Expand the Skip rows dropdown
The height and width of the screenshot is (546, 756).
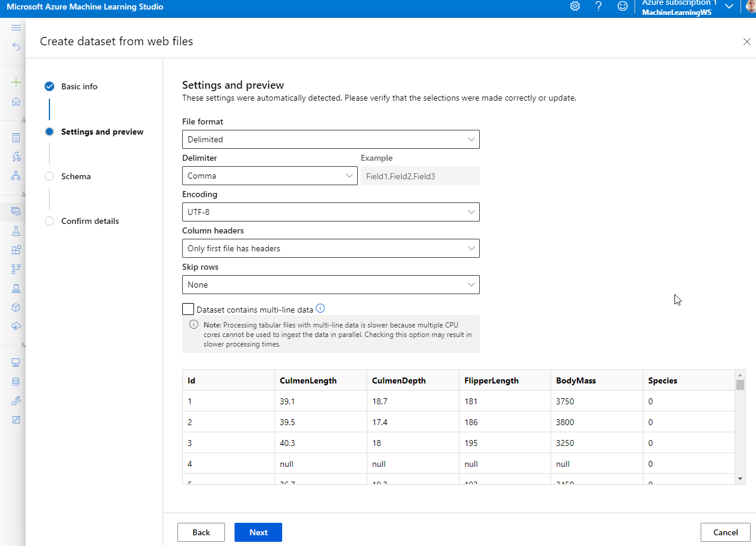point(330,285)
